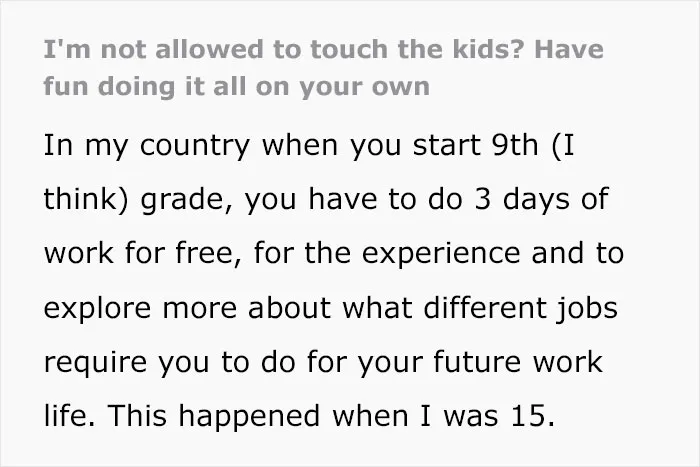Click the title line "fun doing it all on your own"
700x467 pixels.
click(237, 87)
